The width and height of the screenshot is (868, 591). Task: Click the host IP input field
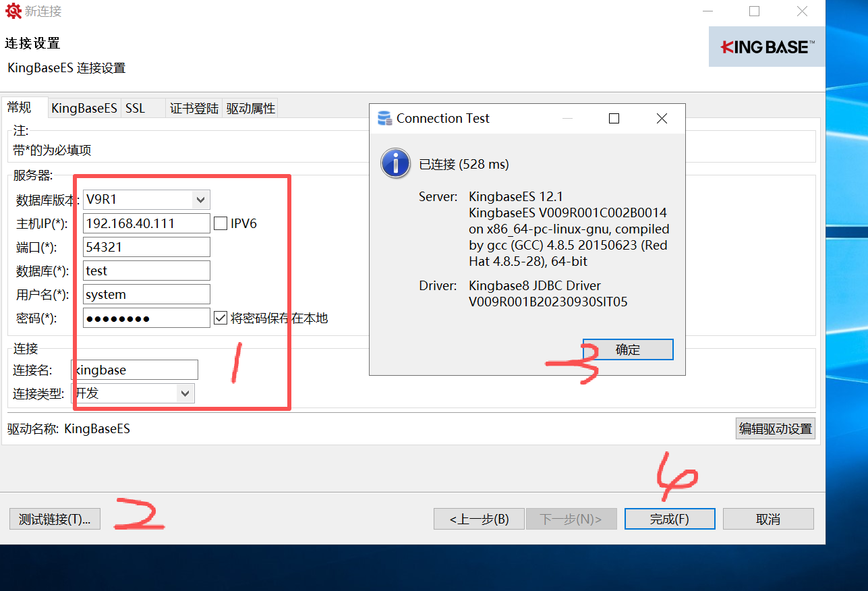[x=146, y=223]
